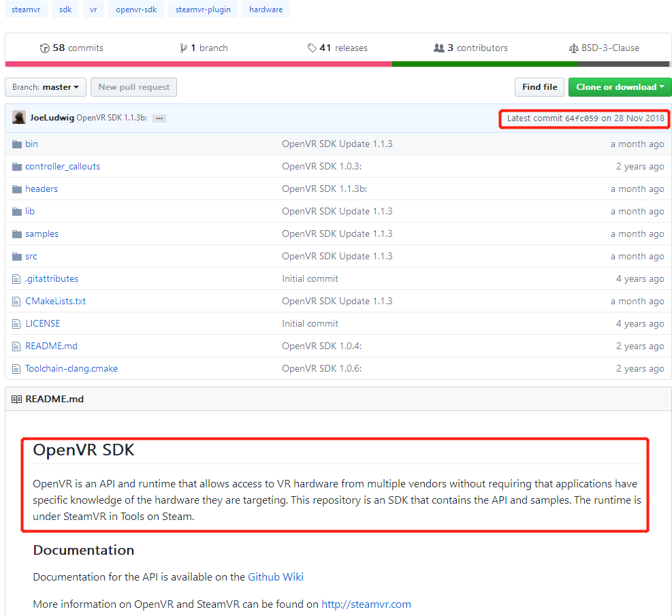Open headers commit OpenVR SDK 1.1.3b
This screenshot has height=616, width=672.
[325, 189]
